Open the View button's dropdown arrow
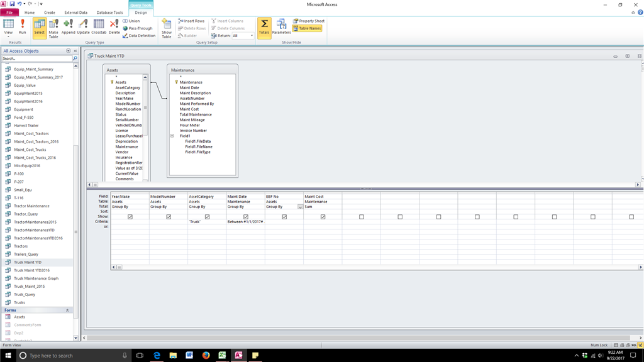Image resolution: width=644 pixels, height=362 pixels. (8, 37)
